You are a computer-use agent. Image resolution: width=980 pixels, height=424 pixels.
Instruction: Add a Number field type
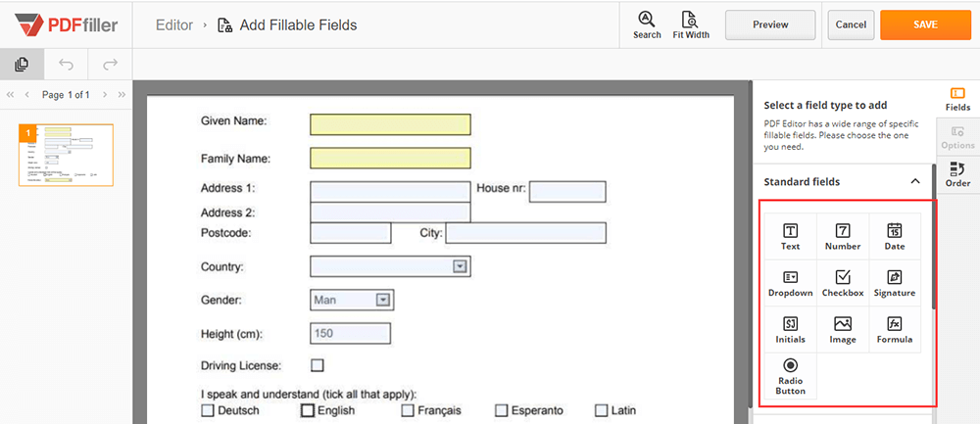[x=843, y=236]
